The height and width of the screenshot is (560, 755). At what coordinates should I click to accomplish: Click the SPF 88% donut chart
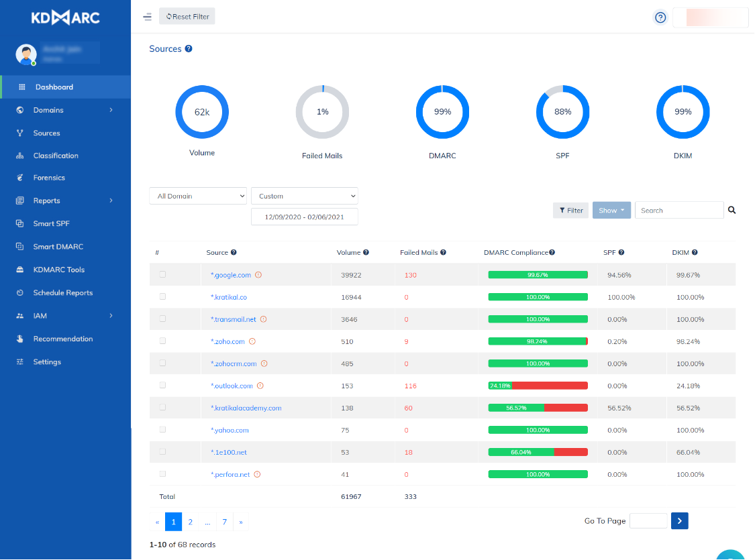[563, 112]
